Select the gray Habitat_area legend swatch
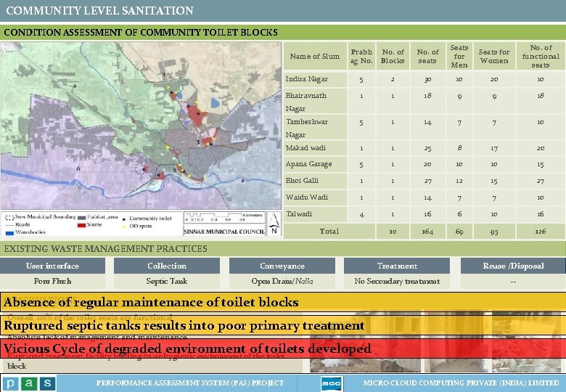Screen dimensions: 566x392 [81, 217]
